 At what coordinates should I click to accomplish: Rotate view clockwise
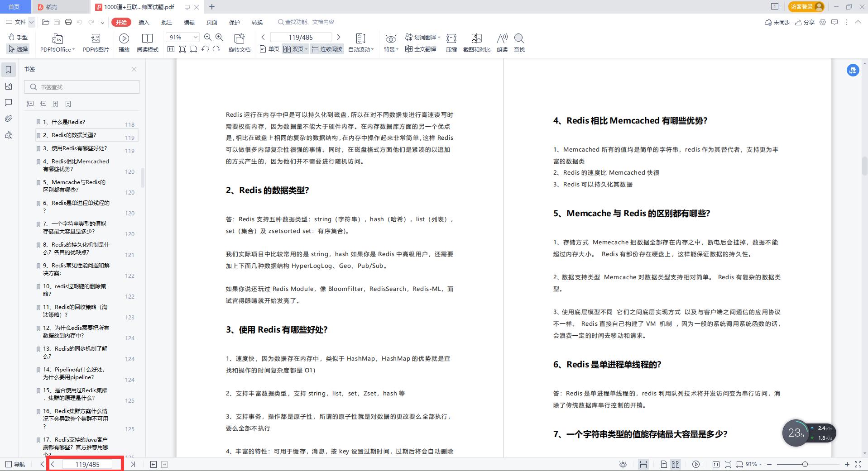point(216,49)
